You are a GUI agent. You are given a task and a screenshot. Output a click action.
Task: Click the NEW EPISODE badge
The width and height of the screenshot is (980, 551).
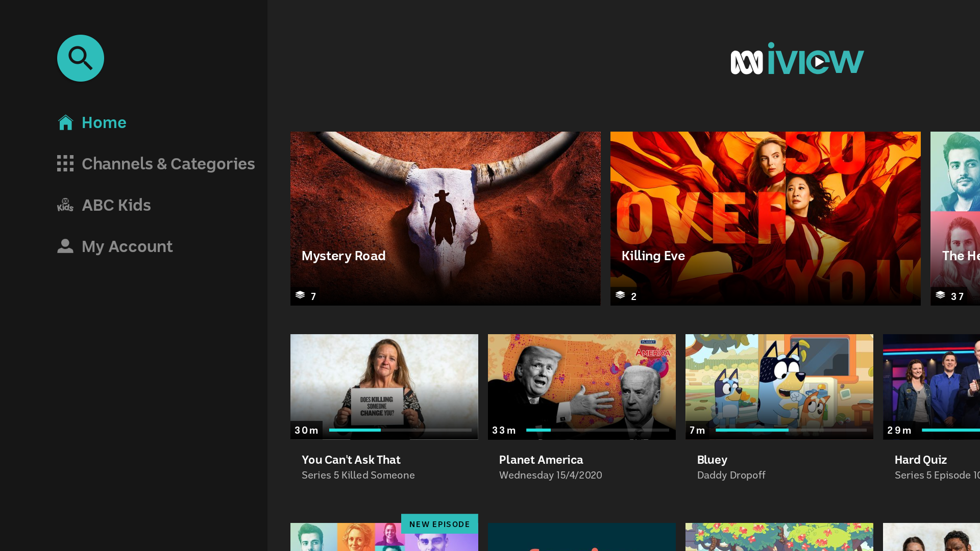(x=439, y=524)
